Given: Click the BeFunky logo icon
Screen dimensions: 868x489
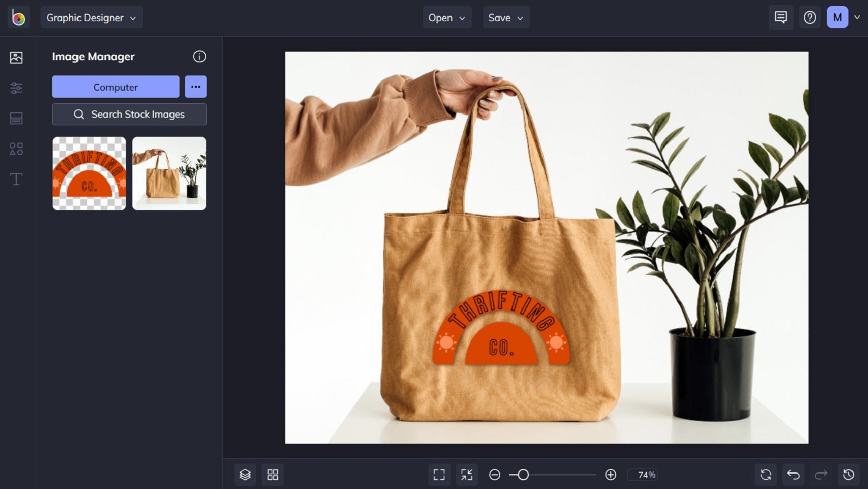Looking at the screenshot, I should click(18, 17).
